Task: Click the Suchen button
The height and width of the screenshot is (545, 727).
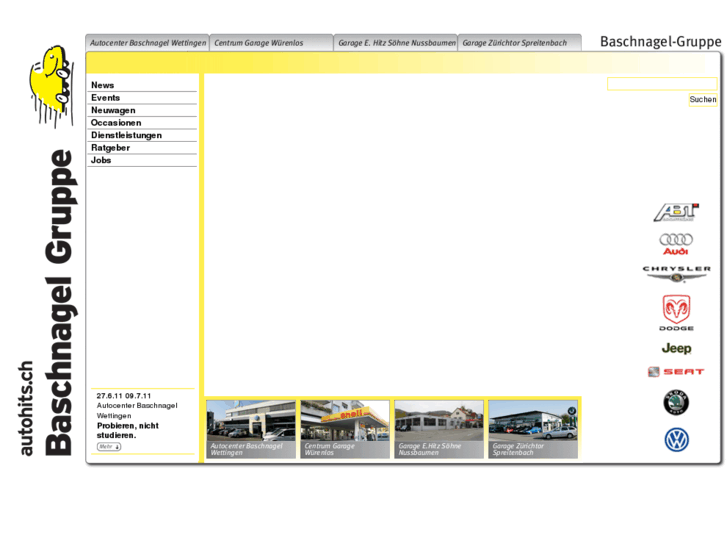Action: click(703, 100)
